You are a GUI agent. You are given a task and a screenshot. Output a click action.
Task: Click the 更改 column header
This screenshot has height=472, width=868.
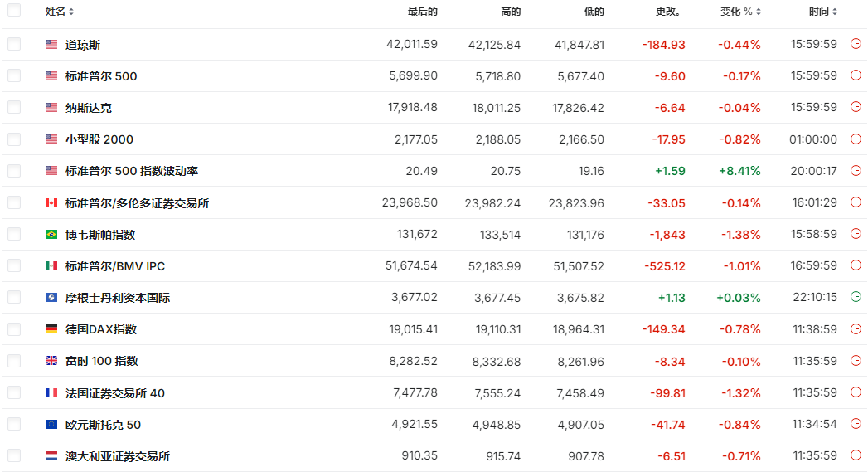point(667,12)
